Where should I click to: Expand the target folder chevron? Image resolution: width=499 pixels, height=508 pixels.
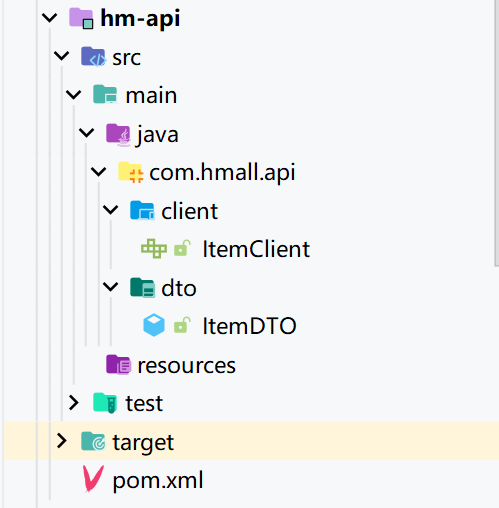[x=62, y=441]
